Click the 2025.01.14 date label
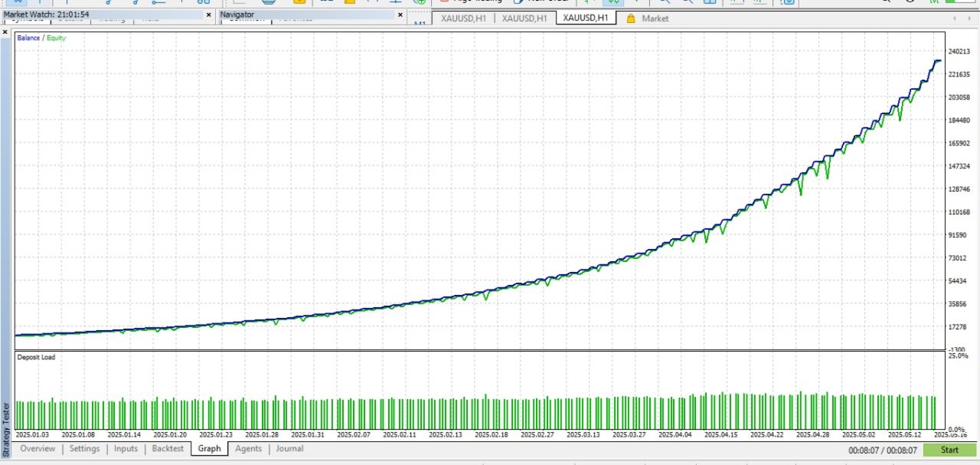 point(124,434)
